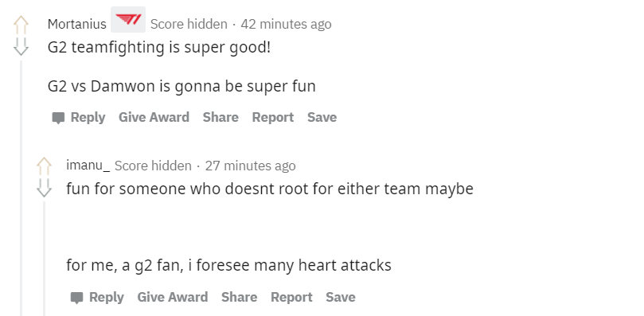
Task: Open imanu_'s user profile
Action: point(88,166)
